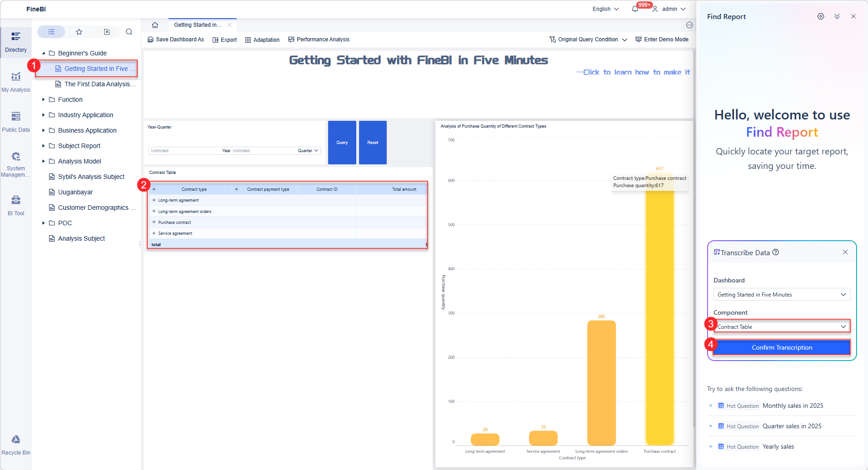Select The First Data Analysis report
868x470 pixels.
[x=95, y=84]
